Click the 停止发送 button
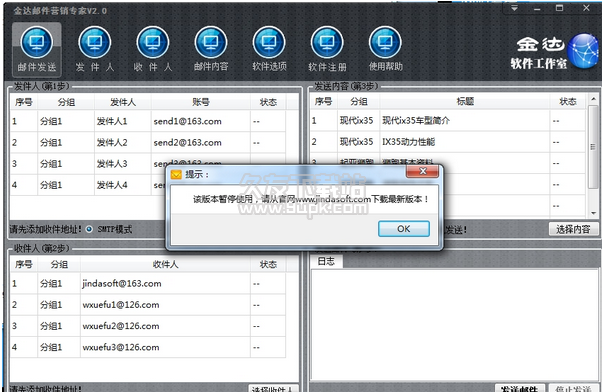 click(574, 388)
